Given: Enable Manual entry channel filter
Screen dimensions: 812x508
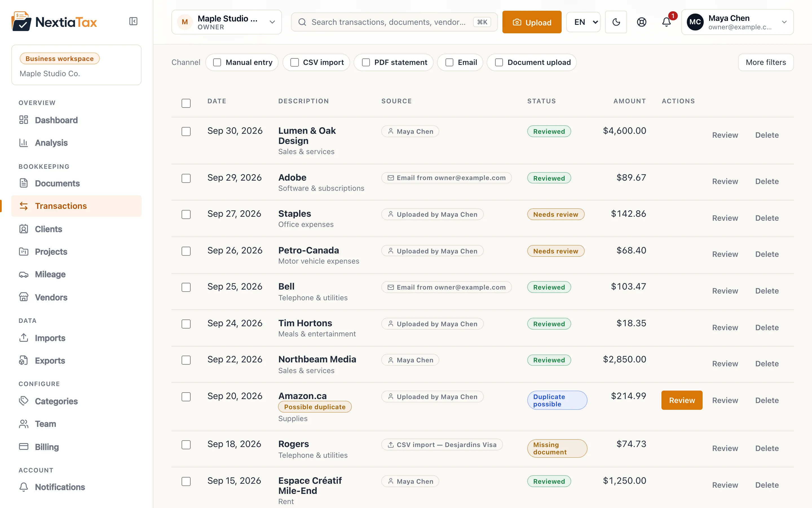Looking at the screenshot, I should coord(217,62).
